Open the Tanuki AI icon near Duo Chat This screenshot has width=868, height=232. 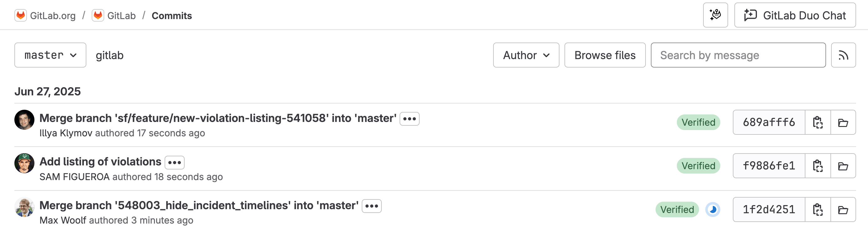pos(715,15)
